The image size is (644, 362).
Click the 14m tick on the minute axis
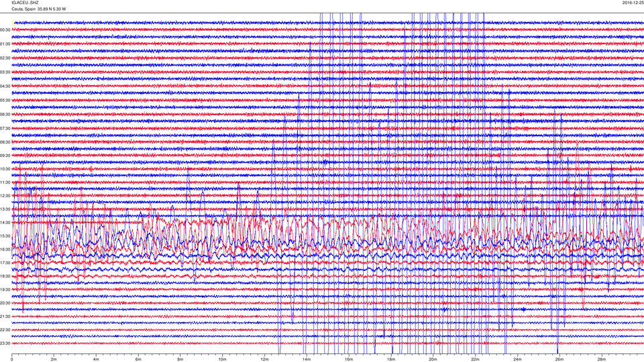[307, 359]
